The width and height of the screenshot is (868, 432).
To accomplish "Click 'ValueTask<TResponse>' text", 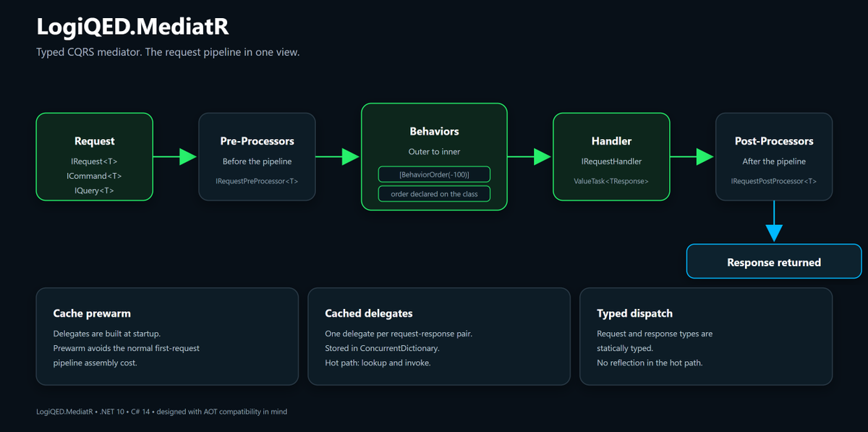I will pyautogui.click(x=611, y=181).
